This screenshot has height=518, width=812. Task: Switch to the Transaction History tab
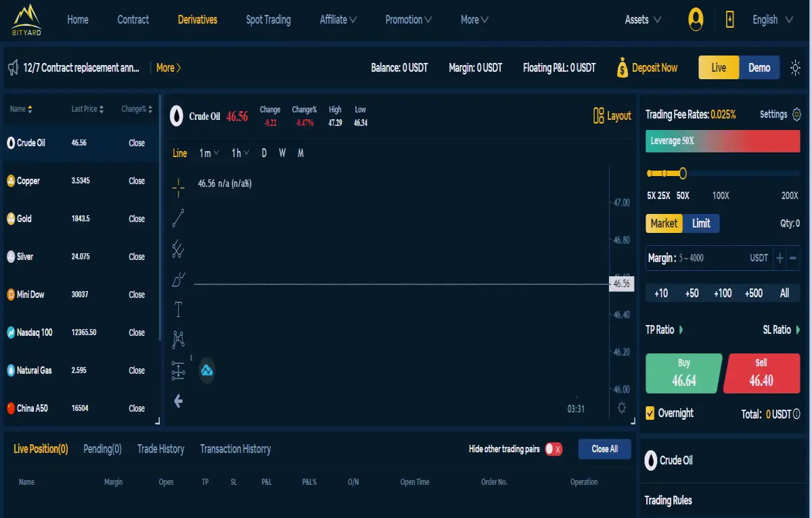click(x=235, y=449)
